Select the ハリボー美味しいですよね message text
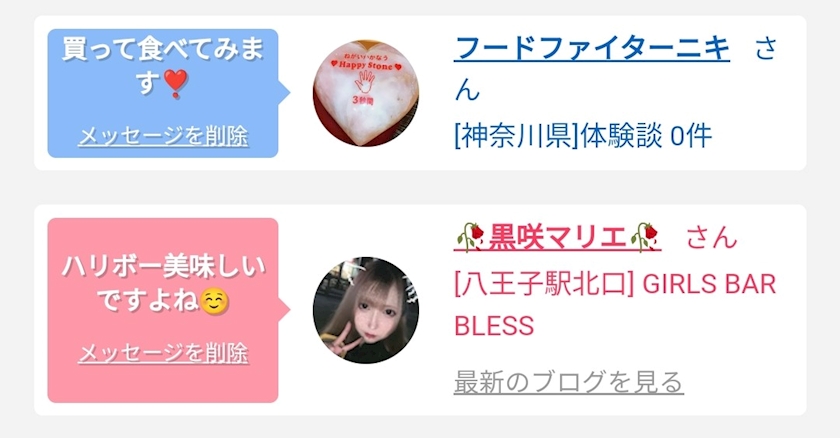 click(163, 284)
